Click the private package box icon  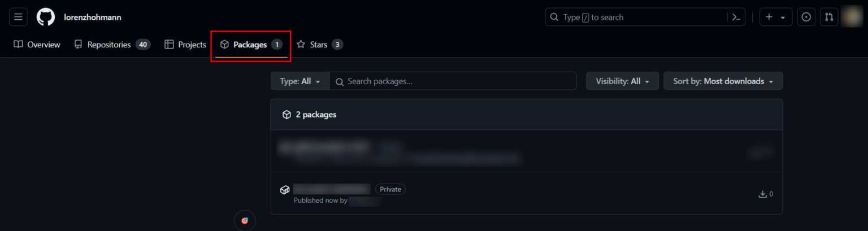tap(285, 190)
